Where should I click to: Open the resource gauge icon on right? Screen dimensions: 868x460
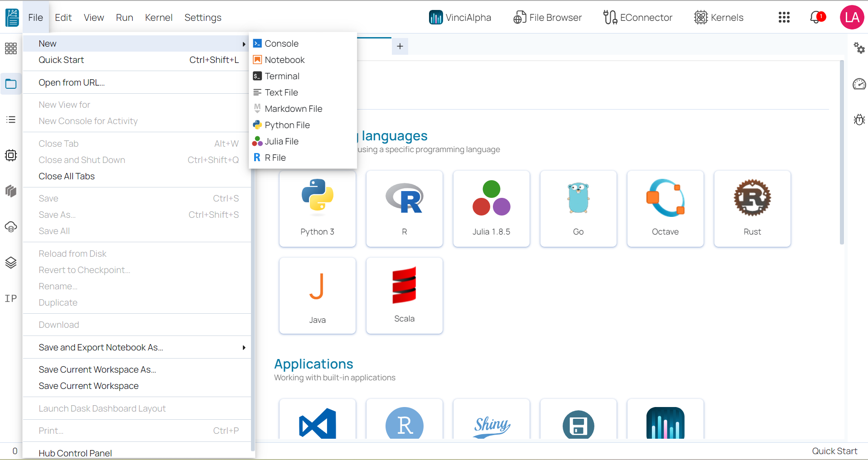[859, 84]
